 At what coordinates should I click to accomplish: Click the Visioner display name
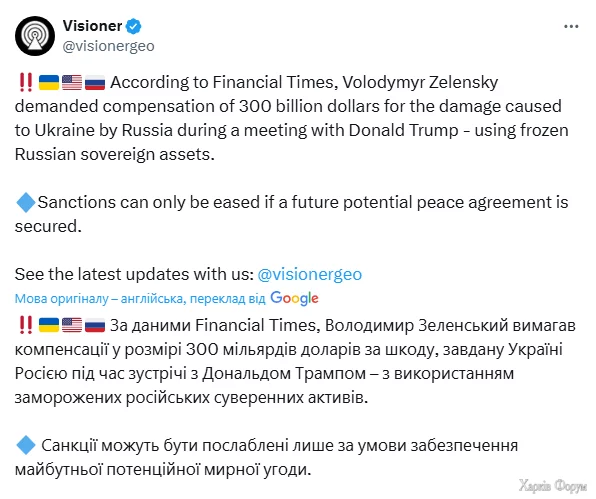pos(92,26)
